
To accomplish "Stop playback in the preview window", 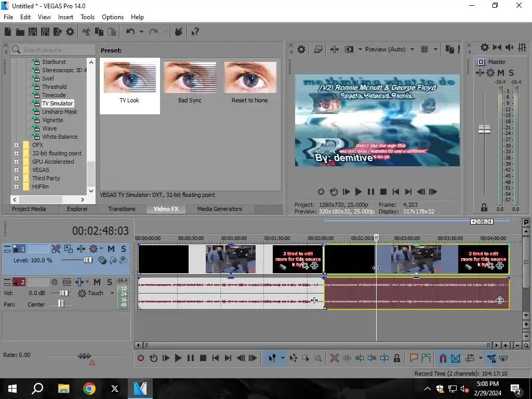I will (383, 192).
